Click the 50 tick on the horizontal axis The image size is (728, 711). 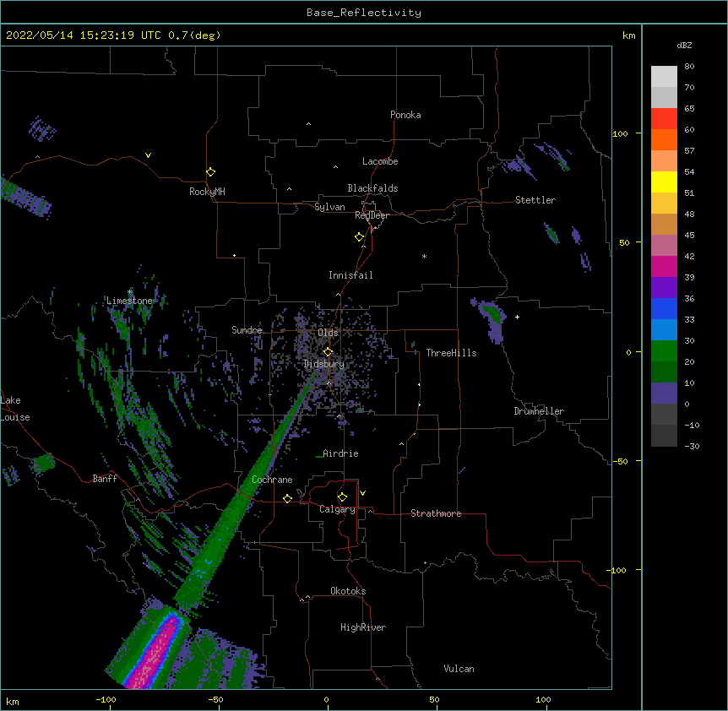coord(434,699)
